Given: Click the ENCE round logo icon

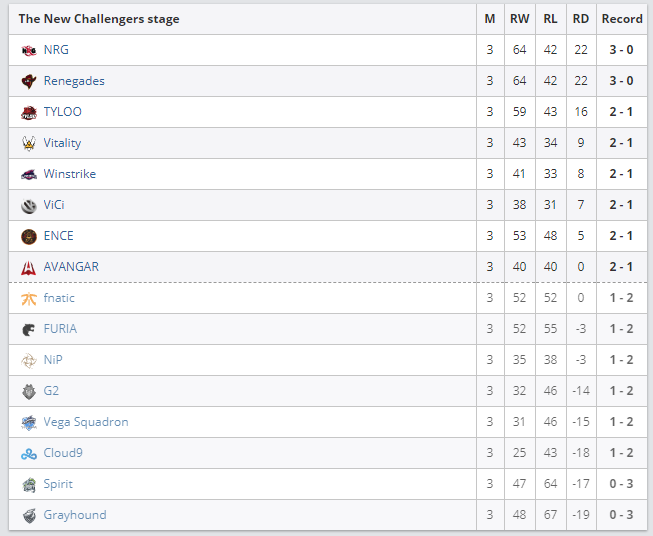Looking at the screenshot, I should [x=29, y=237].
